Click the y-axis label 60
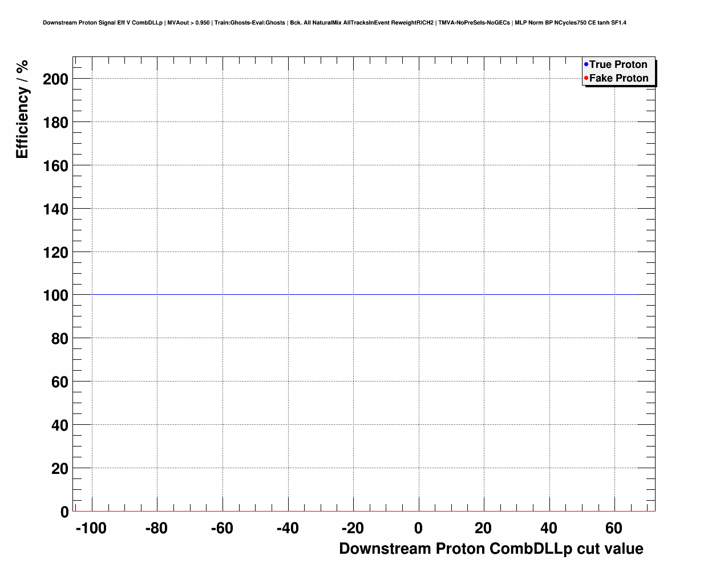The width and height of the screenshot is (728, 568). click(59, 382)
